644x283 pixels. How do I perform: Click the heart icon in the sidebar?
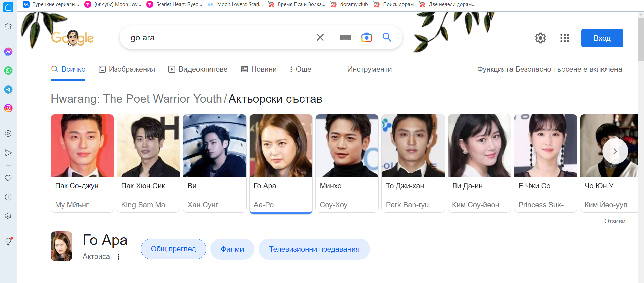[x=8, y=178]
